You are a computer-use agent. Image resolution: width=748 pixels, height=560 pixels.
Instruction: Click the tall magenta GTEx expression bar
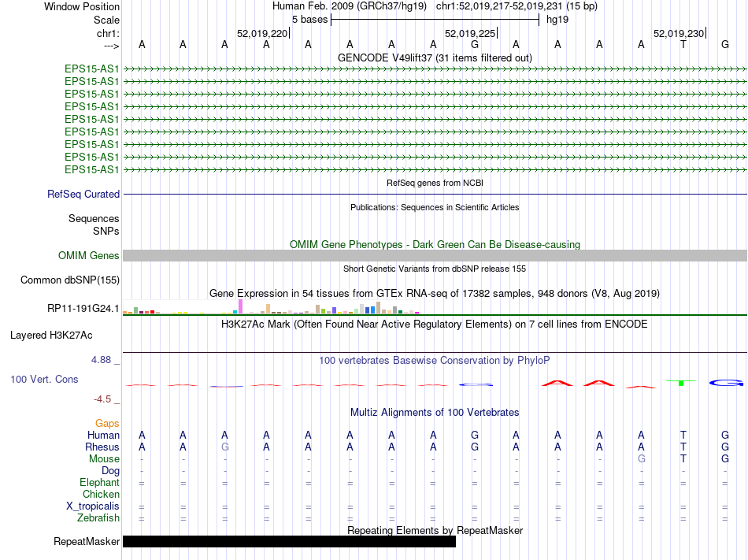point(240,306)
